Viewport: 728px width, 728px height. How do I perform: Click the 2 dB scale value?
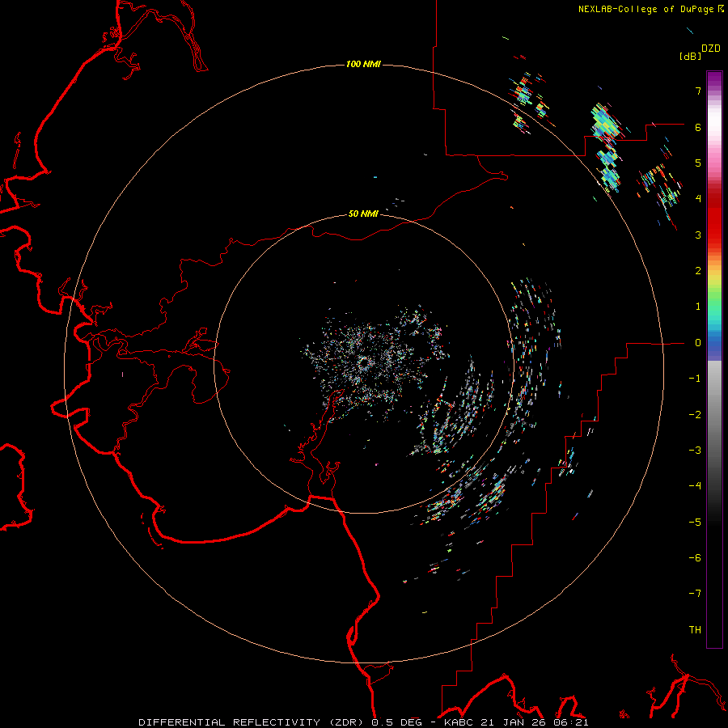coord(698,271)
